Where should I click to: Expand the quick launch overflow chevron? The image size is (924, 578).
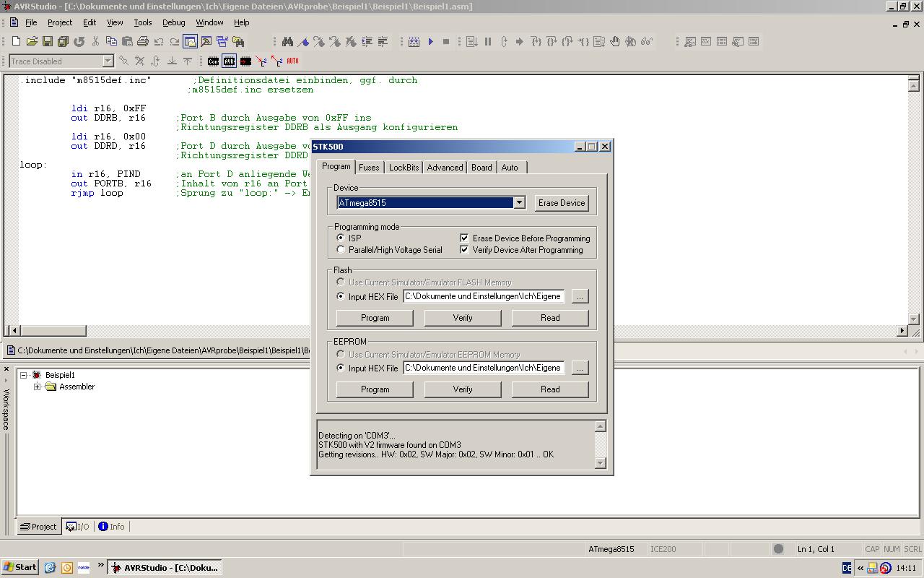point(100,566)
